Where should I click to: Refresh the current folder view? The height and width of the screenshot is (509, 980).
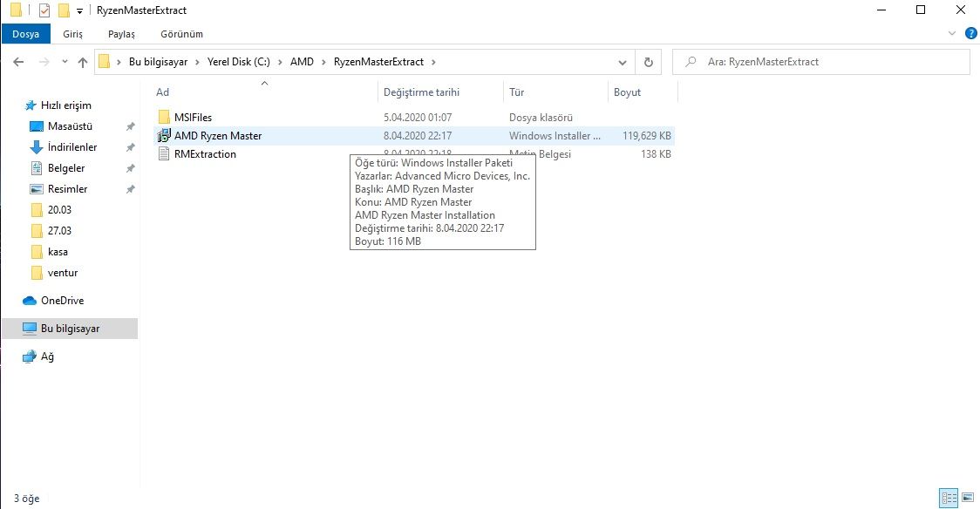pos(648,62)
